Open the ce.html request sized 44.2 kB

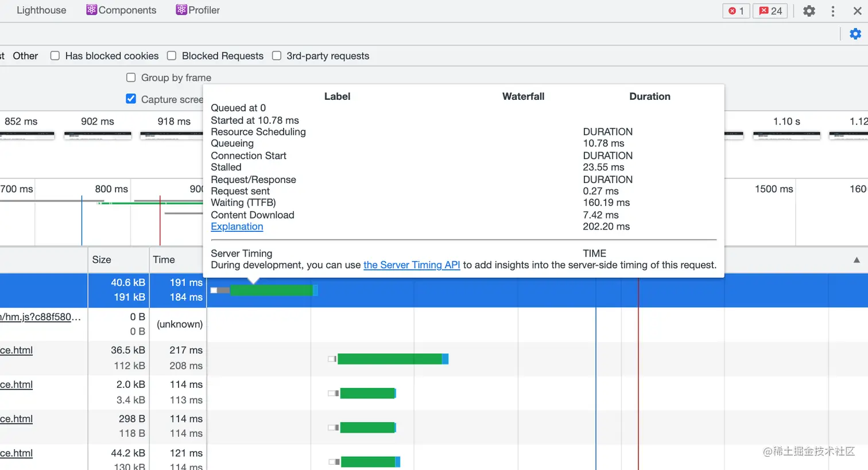(16, 453)
